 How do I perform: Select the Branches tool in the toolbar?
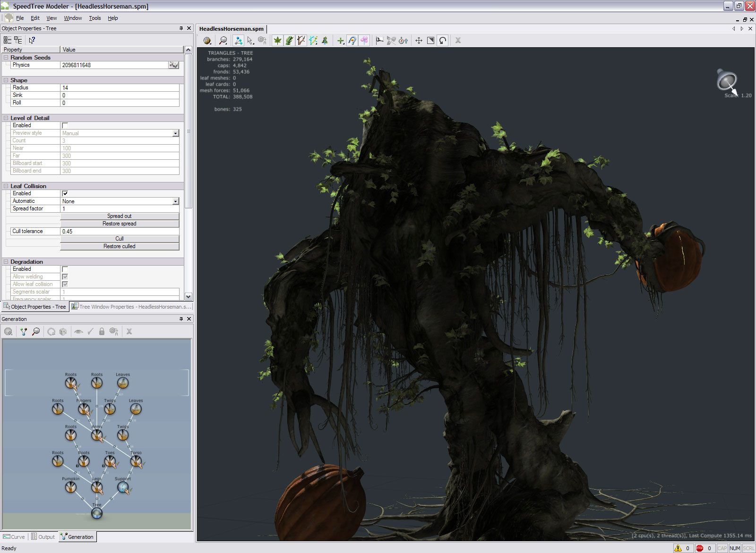click(x=301, y=41)
